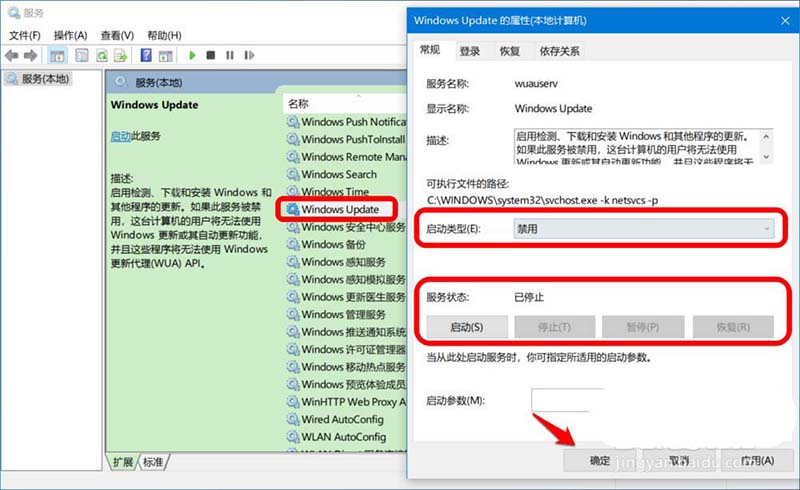Open the 文件(F) menu
The height and width of the screenshot is (490, 800).
click(24, 35)
